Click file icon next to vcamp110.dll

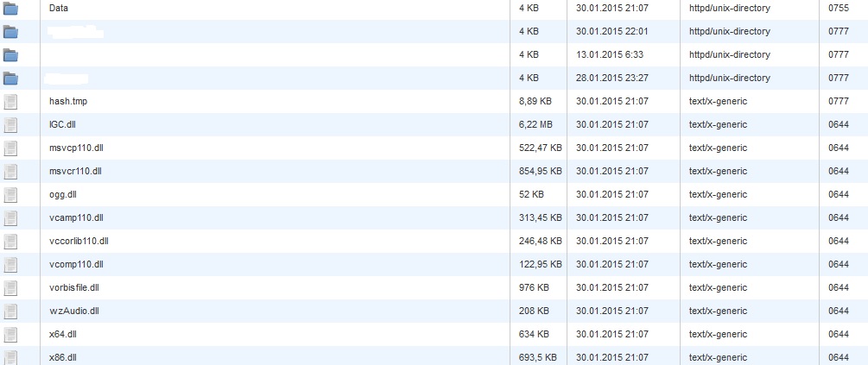pos(10,218)
